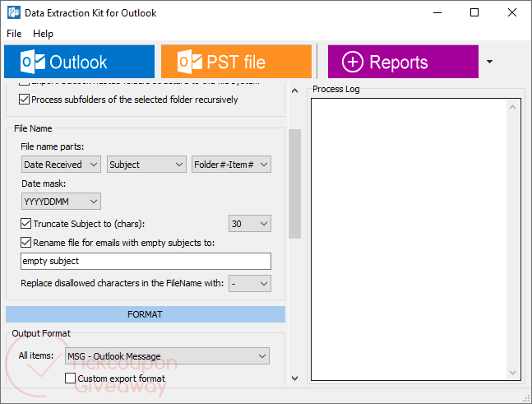Click the plus circle icon on Reports
The width and height of the screenshot is (532, 404).
pyautogui.click(x=353, y=62)
